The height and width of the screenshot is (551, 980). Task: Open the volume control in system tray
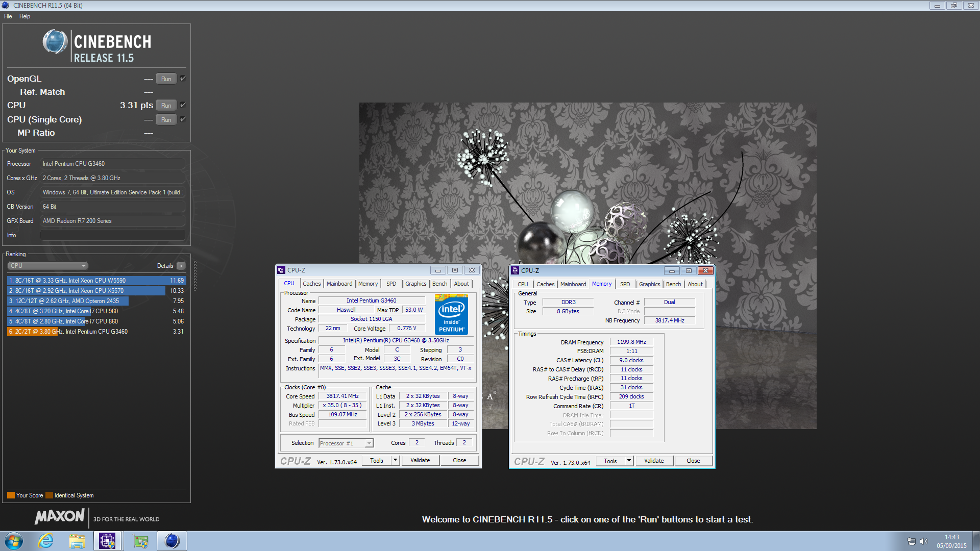click(924, 541)
